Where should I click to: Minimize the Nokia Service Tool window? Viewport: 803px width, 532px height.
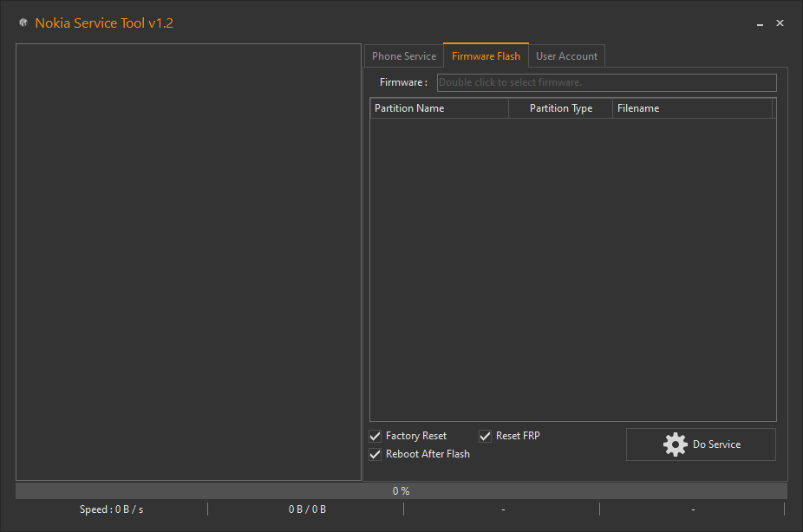760,23
